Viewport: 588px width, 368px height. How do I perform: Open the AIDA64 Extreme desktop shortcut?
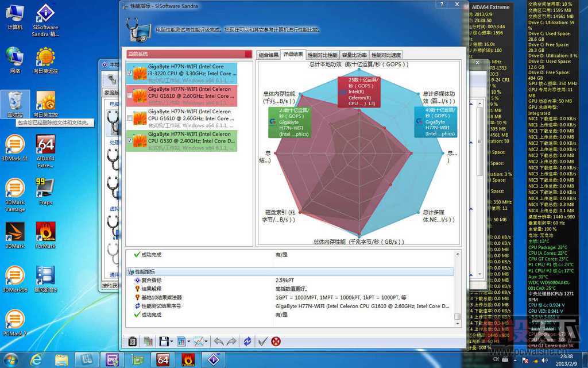click(45, 151)
